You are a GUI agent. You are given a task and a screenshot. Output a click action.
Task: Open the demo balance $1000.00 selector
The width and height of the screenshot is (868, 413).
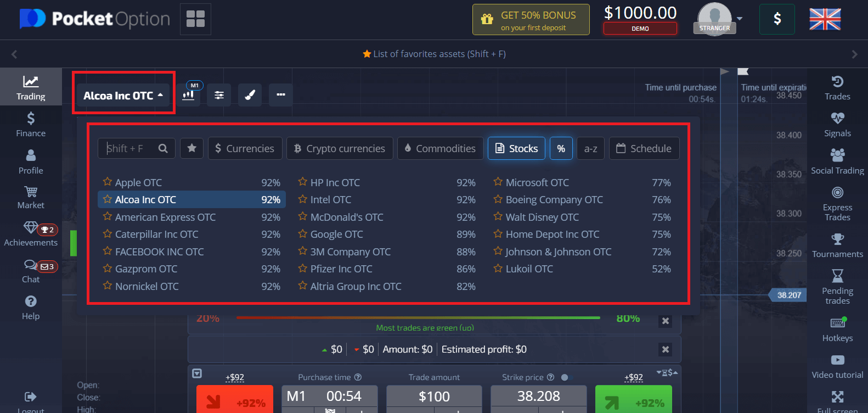[640, 19]
